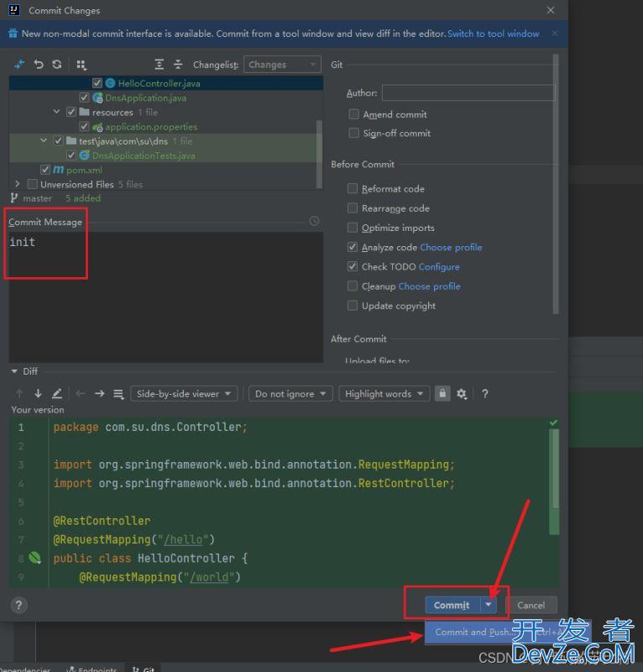Open the Commit button dropdown arrow
643x672 pixels.
tap(489, 605)
